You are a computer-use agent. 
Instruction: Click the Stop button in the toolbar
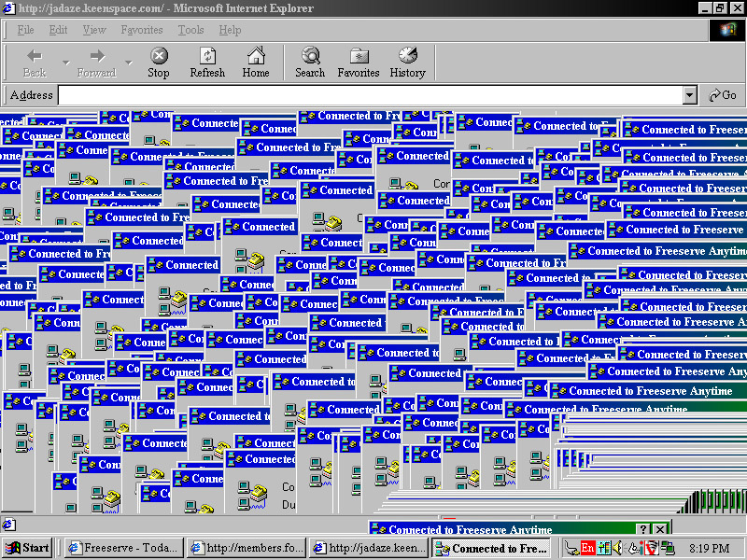pyautogui.click(x=159, y=63)
